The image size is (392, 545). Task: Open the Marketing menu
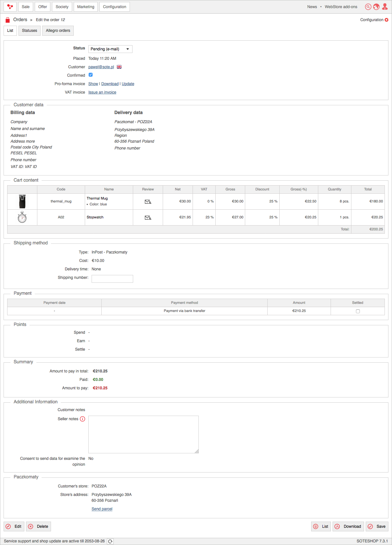coord(86,7)
